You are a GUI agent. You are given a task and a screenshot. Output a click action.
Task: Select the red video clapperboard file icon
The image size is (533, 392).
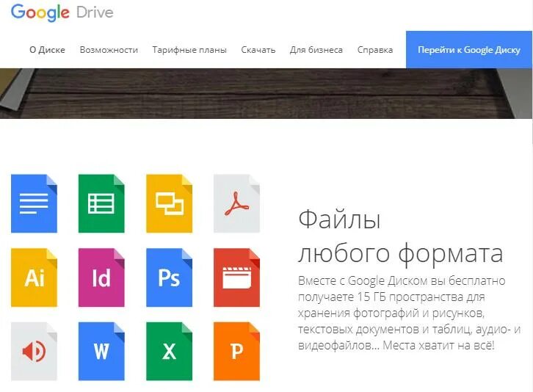click(x=236, y=277)
